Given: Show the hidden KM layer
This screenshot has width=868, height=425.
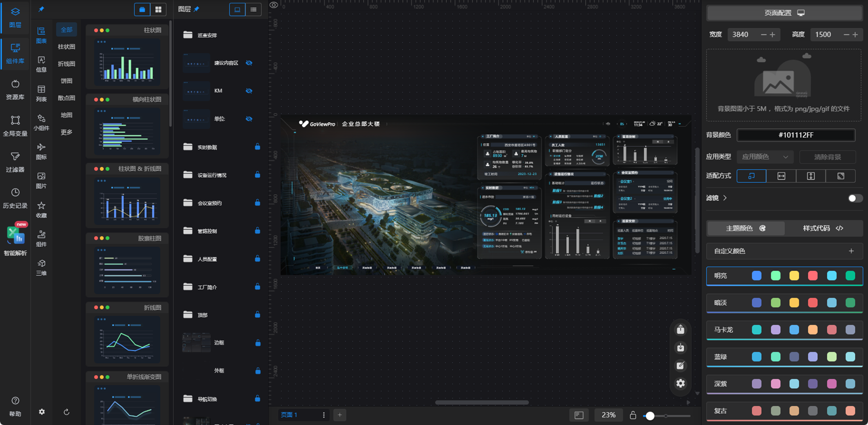Looking at the screenshot, I should pyautogui.click(x=249, y=91).
